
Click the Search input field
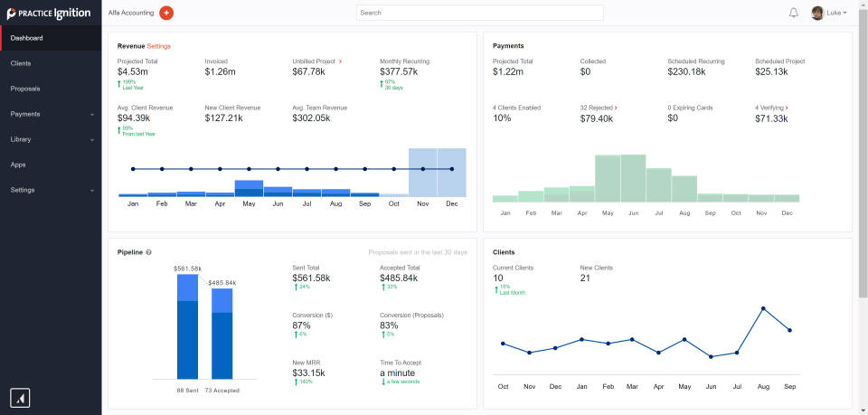[x=479, y=13]
